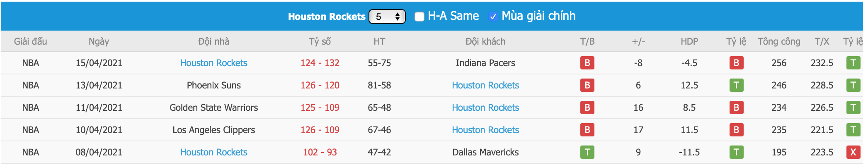Click green T handicap badge in Phoenix Suns row

[x=736, y=85]
